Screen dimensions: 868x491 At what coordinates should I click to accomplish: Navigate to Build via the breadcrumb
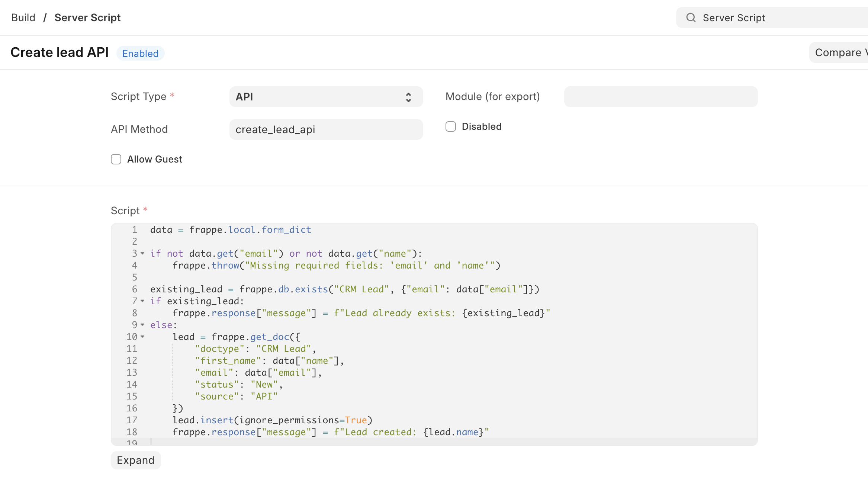(23, 17)
